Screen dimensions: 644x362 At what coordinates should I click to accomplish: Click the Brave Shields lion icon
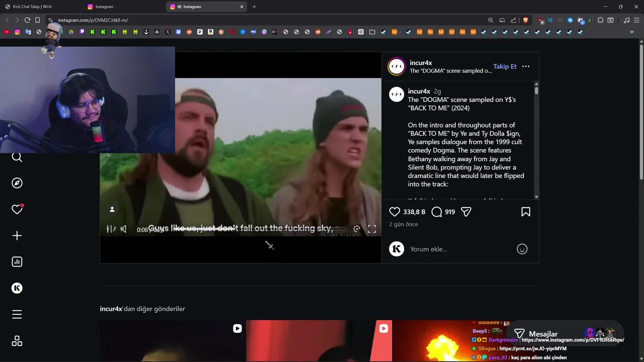coord(526,20)
